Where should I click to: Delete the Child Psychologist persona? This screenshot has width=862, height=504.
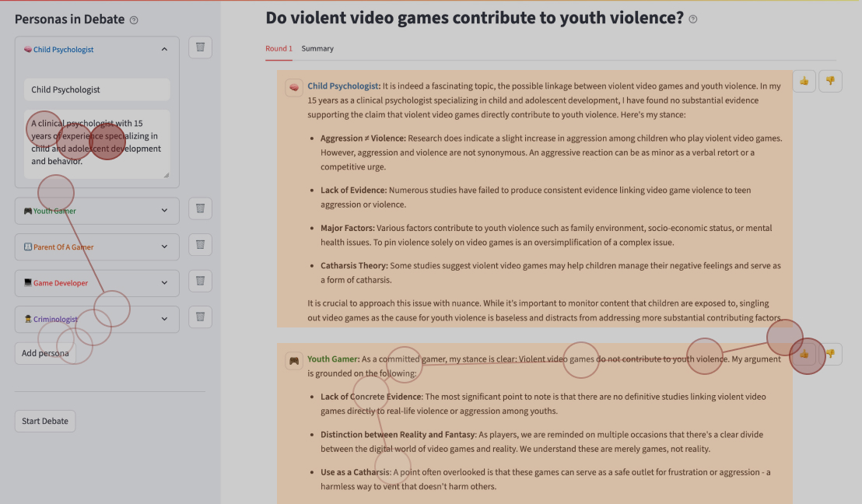click(x=200, y=47)
